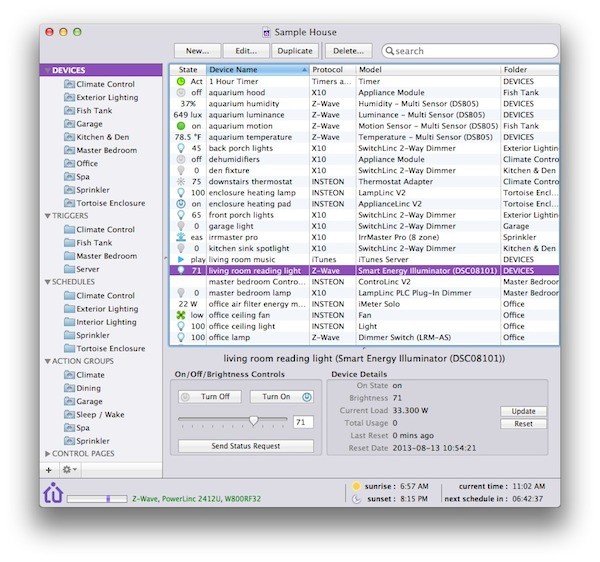Image resolution: width=600 pixels, height=562 pixels.
Task: Collapse the DEVICES section in sidebar
Action: click(x=45, y=71)
